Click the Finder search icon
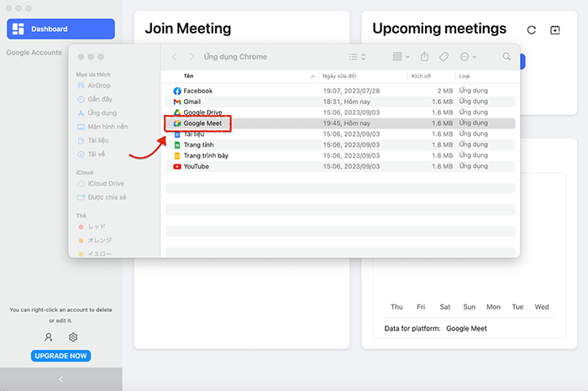The width and height of the screenshot is (588, 391). click(507, 56)
